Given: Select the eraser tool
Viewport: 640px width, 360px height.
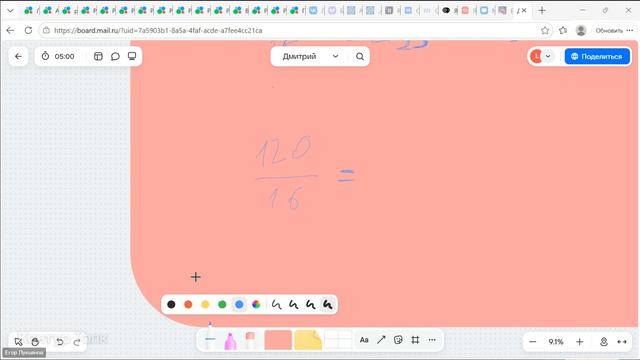Looking at the screenshot, I should 250,341.
